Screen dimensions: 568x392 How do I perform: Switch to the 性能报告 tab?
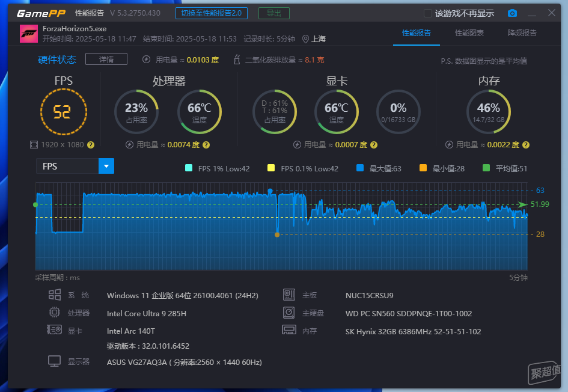point(417,33)
